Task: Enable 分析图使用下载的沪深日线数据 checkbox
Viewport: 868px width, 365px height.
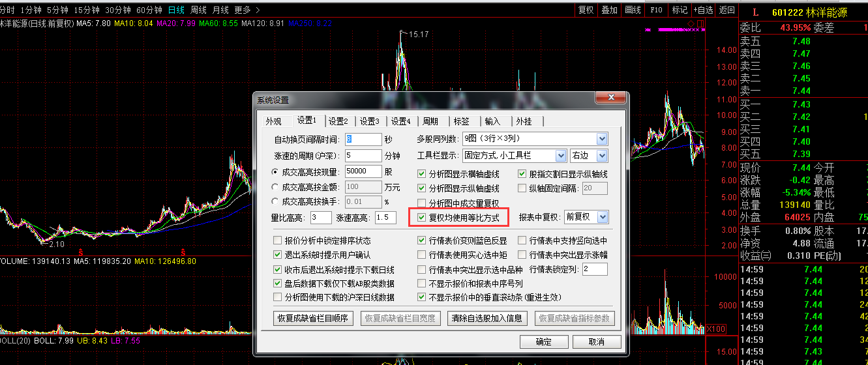Action: click(278, 297)
